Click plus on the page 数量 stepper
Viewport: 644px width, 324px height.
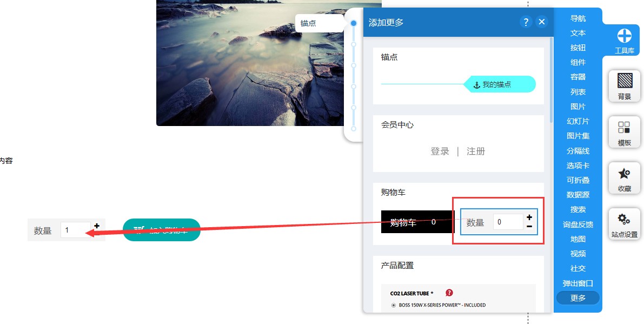click(x=97, y=226)
